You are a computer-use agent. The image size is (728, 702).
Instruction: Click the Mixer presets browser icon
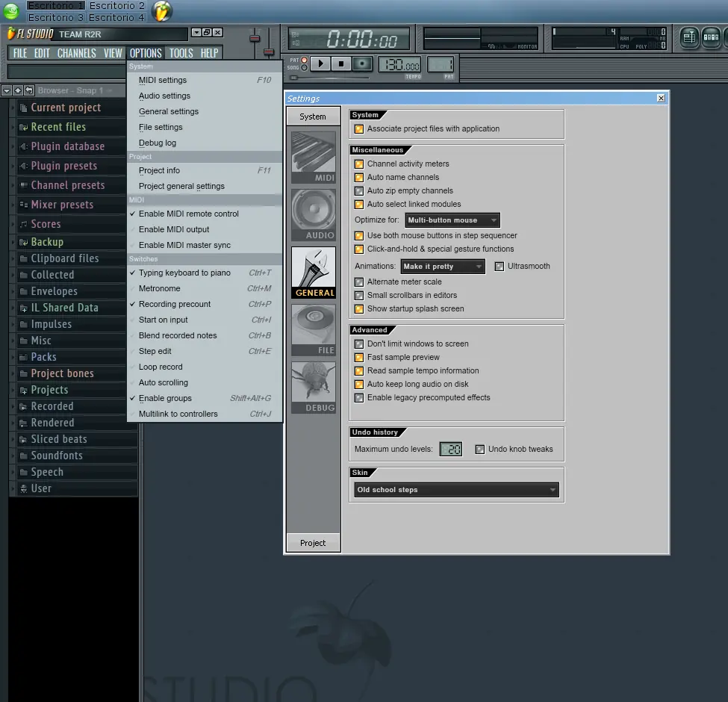(x=24, y=205)
